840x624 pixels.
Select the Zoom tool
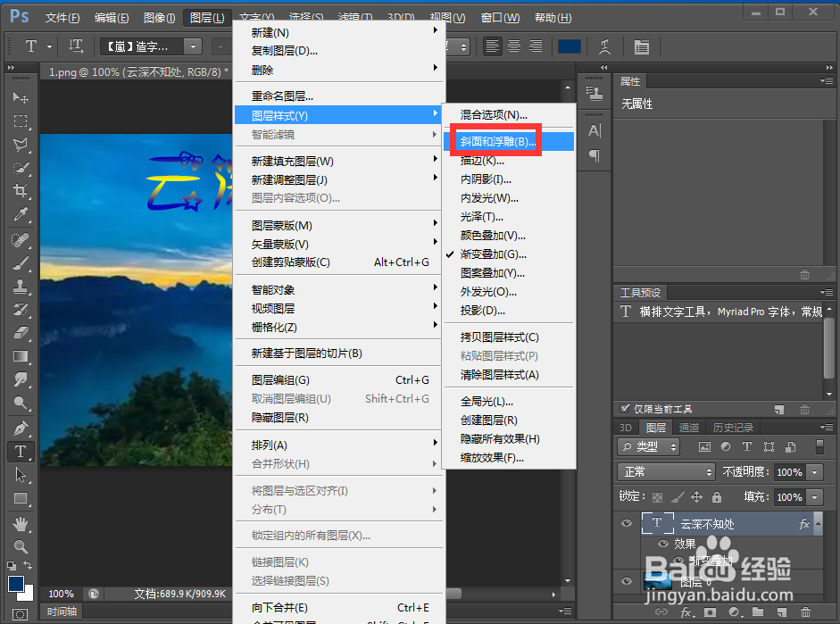click(x=21, y=547)
